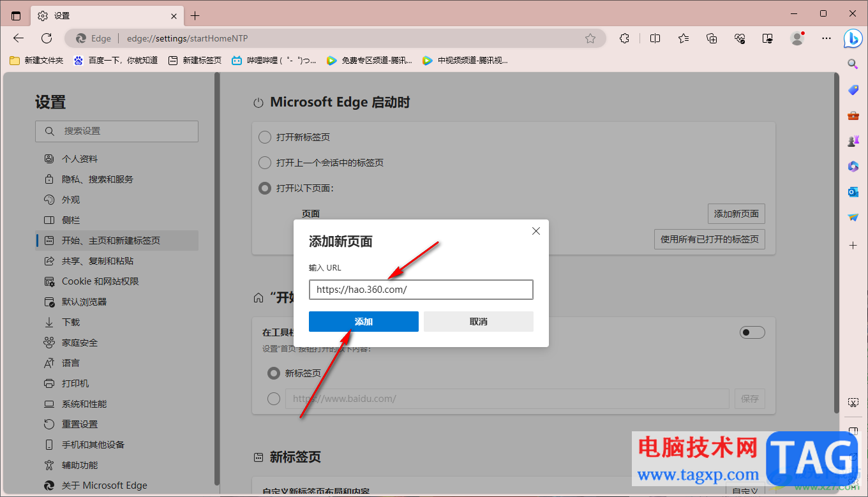Open 打印机 settings section
Image resolution: width=868 pixels, height=497 pixels.
pyautogui.click(x=117, y=383)
